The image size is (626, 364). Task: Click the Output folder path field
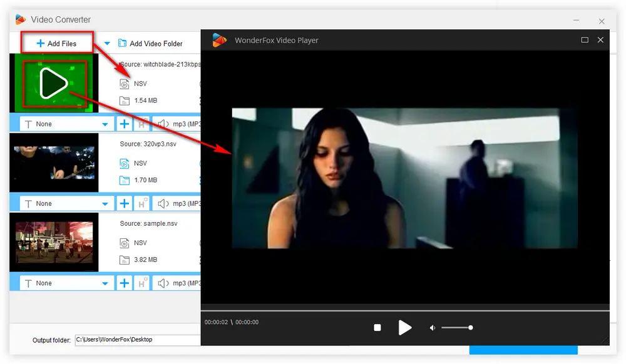138,340
